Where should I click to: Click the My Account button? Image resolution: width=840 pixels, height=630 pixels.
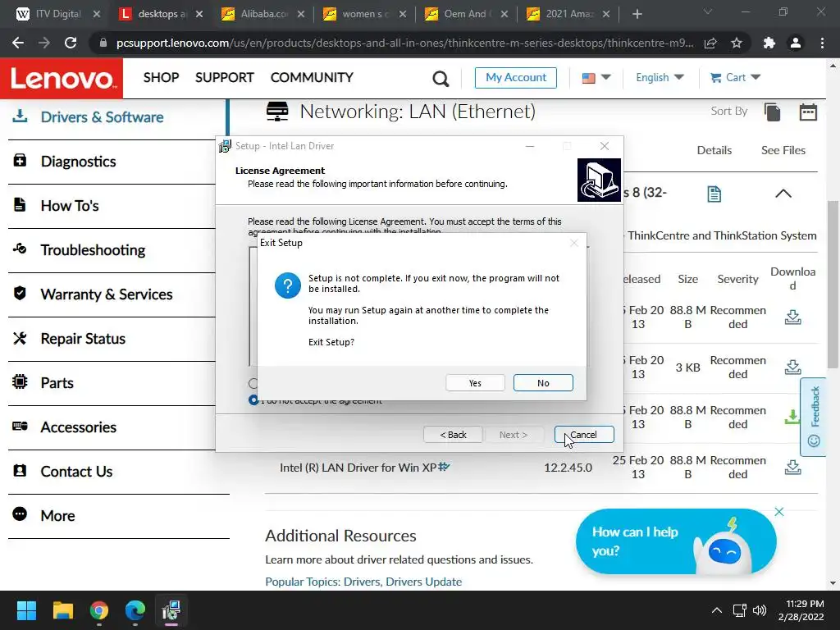[x=516, y=78]
